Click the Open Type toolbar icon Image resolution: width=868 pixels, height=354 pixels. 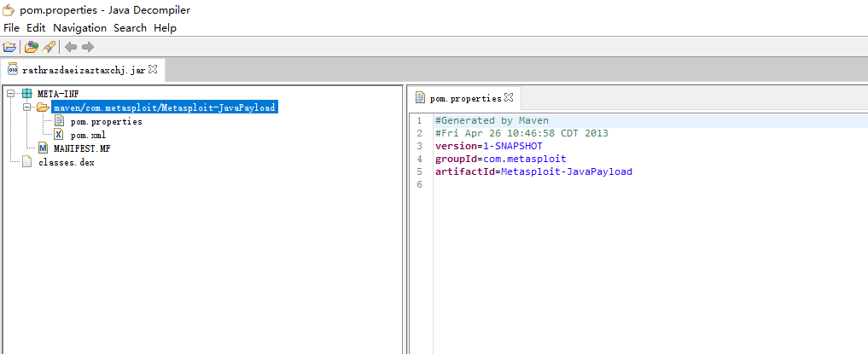point(31,47)
